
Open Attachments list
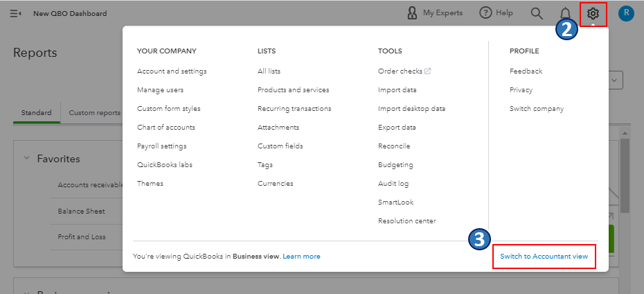coord(278,128)
